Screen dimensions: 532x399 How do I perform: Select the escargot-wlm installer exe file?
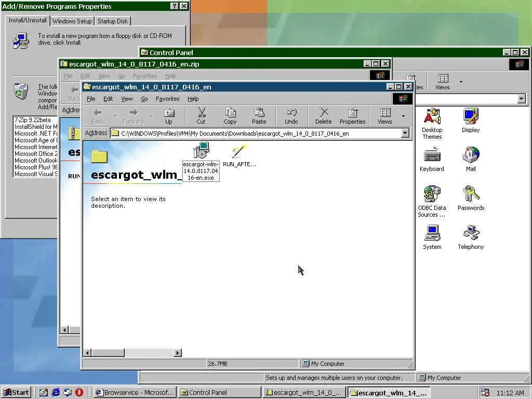pyautogui.click(x=201, y=162)
